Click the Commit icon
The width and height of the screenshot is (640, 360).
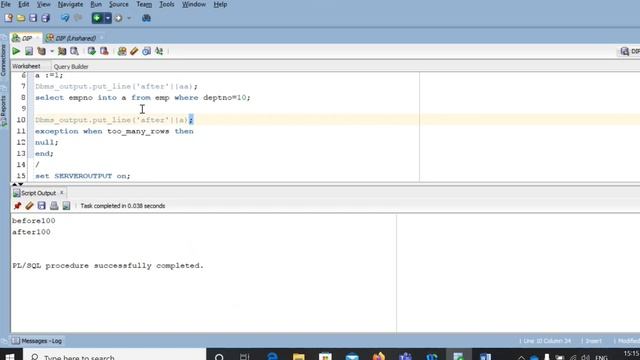click(91, 51)
